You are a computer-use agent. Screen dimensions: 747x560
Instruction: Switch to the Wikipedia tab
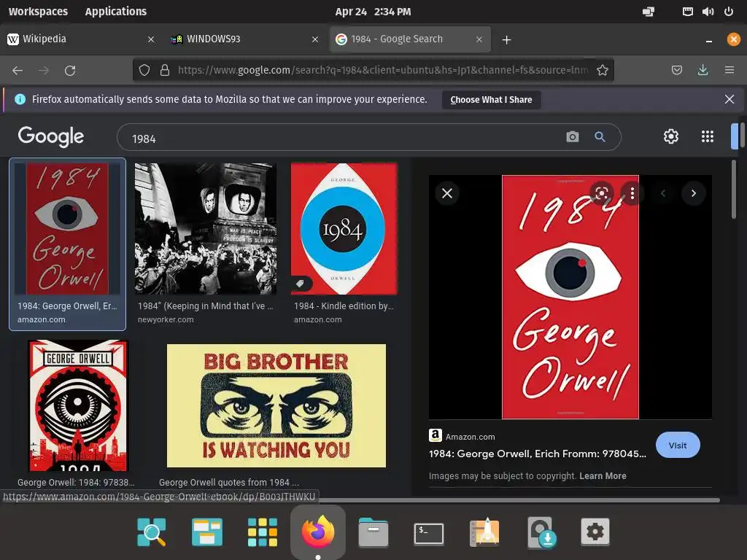(80, 39)
